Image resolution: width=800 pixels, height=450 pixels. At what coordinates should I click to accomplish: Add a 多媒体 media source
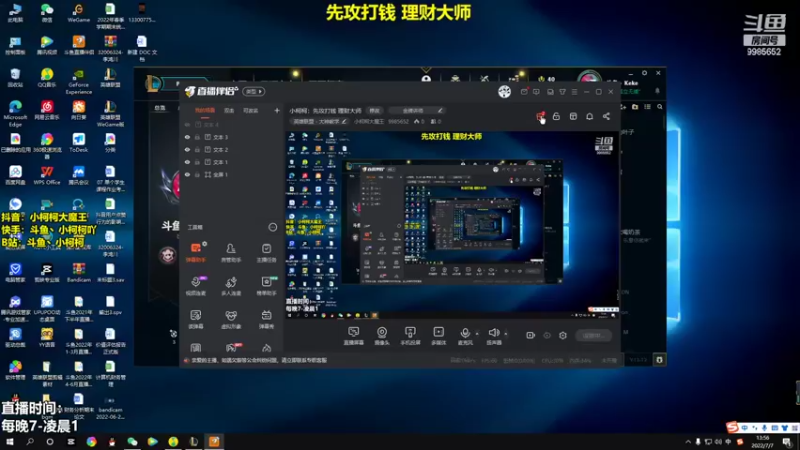[438, 336]
